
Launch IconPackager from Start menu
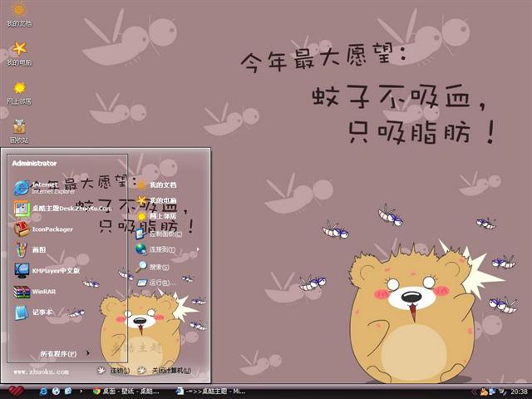(43, 229)
